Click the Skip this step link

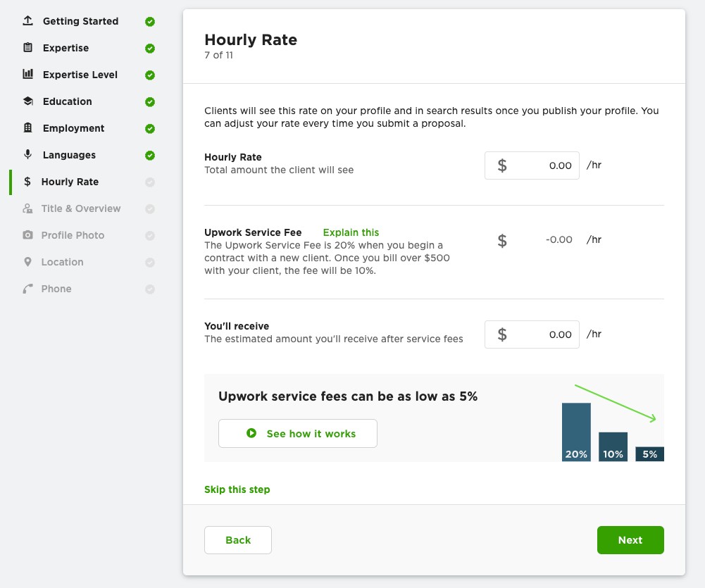(237, 489)
